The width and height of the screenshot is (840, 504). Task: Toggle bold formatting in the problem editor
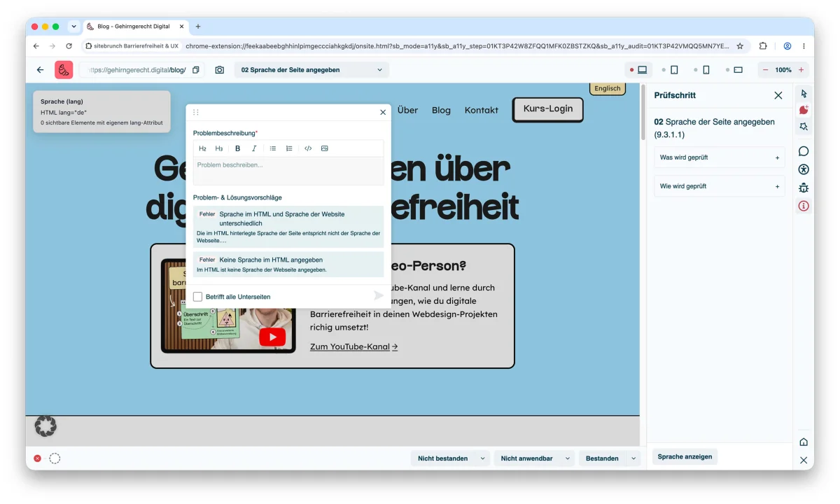click(x=238, y=148)
